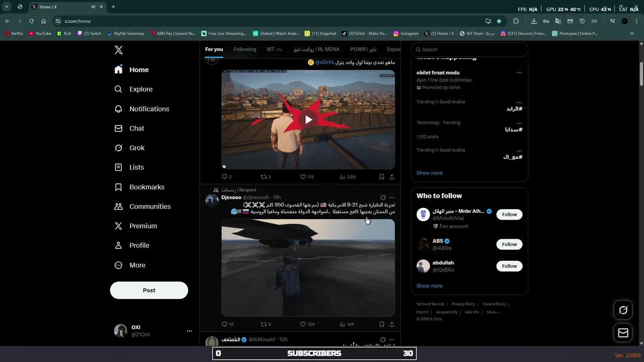The width and height of the screenshot is (644, 362).
Task: Open the Terms of Service link
Action: pyautogui.click(x=430, y=304)
